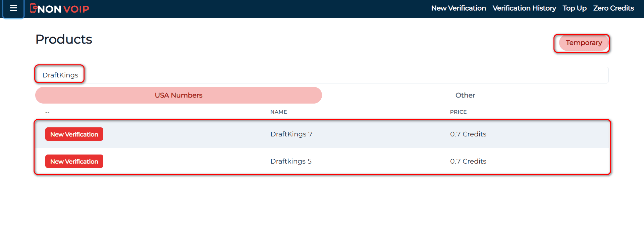
Task: Click the NAME column header
Action: click(x=278, y=112)
